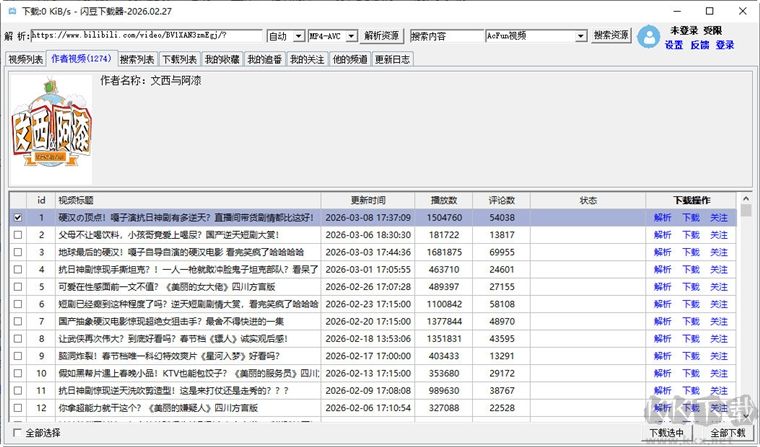
Task: Switch to the 视频列表 tab
Action: click(x=26, y=59)
